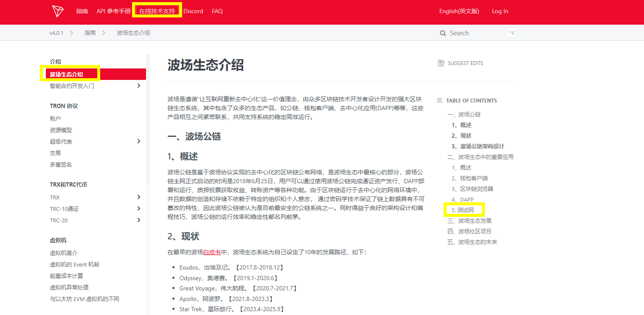Jump to 四、波场社区项目 in contents
The width and height of the screenshot is (644, 315).
click(x=470, y=231)
